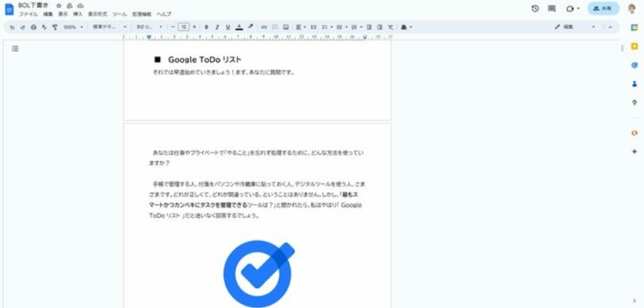Open Google Keep in the side panel
The height and width of the screenshot is (308, 644).
(634, 46)
